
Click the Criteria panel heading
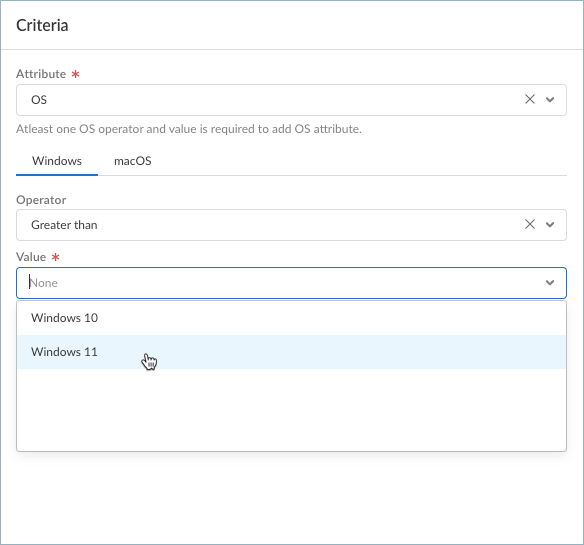point(42,25)
